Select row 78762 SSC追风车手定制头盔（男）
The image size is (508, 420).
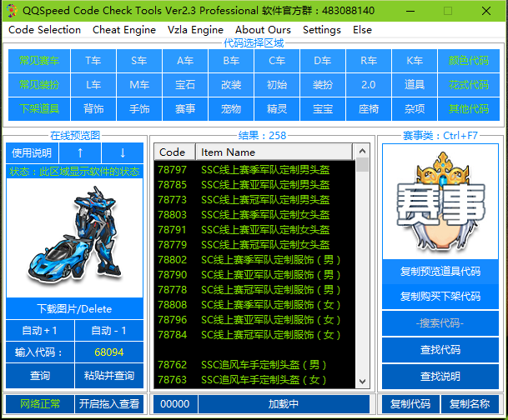[254, 365]
